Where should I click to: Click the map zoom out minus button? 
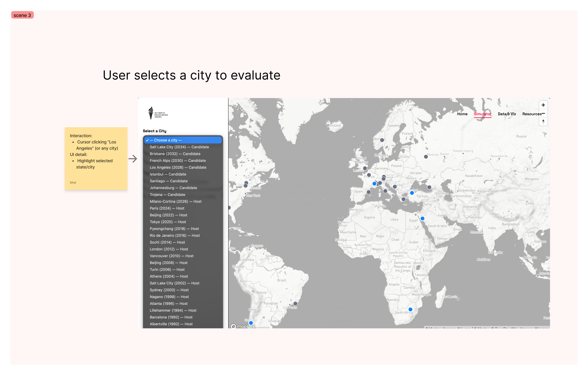(543, 114)
